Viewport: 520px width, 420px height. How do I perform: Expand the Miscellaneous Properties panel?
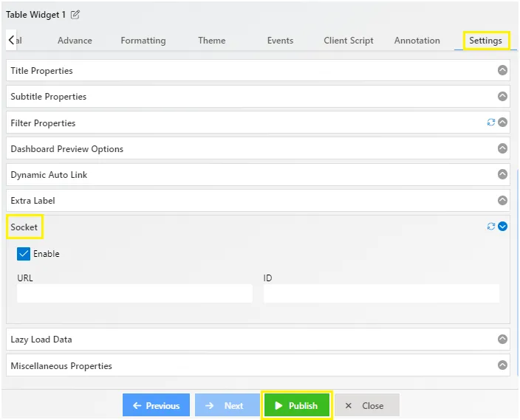258,365
